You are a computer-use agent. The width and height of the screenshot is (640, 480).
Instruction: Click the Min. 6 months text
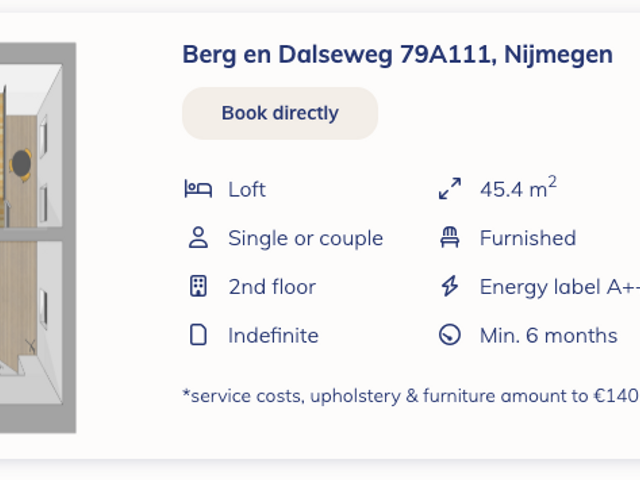pos(548,335)
